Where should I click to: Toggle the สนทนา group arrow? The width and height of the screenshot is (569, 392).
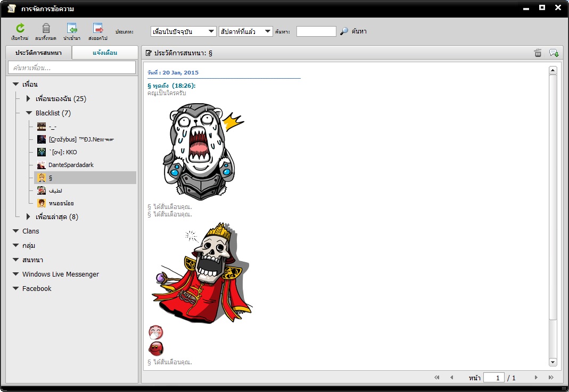[x=15, y=260]
